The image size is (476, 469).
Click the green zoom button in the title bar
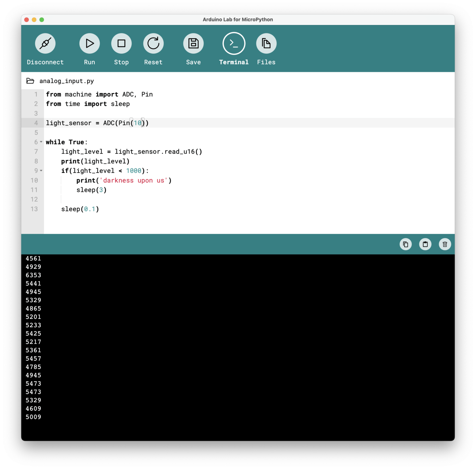coord(41,19)
